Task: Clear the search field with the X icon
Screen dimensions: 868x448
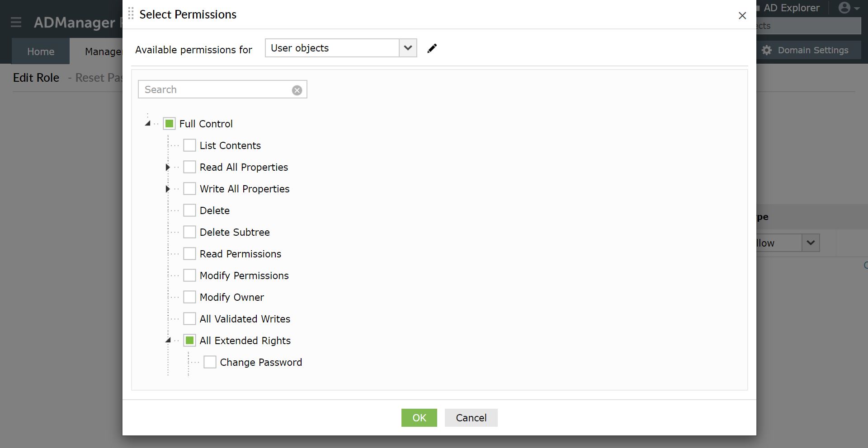Action: [x=297, y=90]
